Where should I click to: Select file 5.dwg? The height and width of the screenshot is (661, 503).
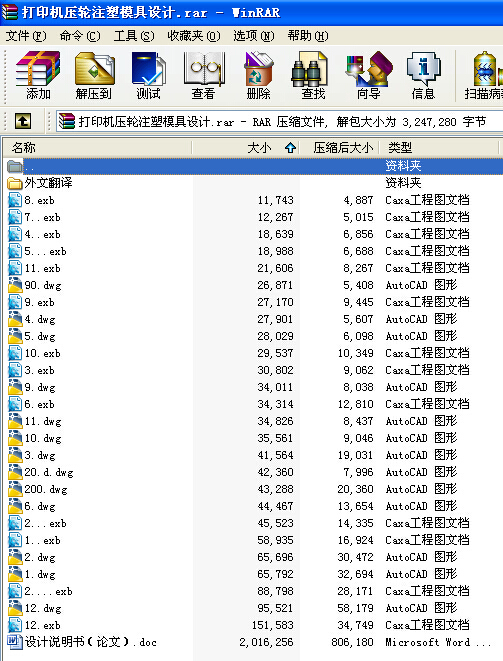coord(40,336)
